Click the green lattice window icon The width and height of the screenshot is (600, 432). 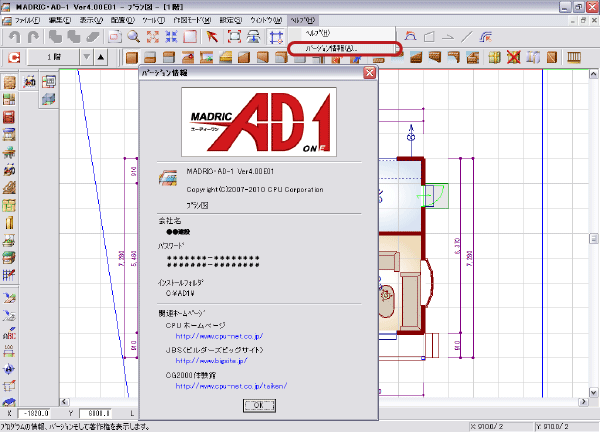(494, 57)
